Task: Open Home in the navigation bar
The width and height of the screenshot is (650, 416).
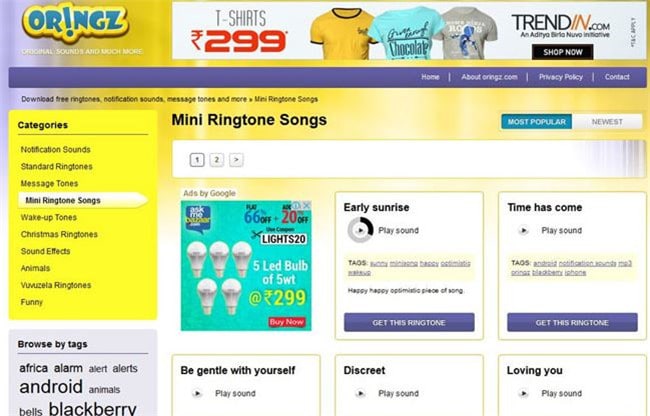Action: click(x=430, y=77)
